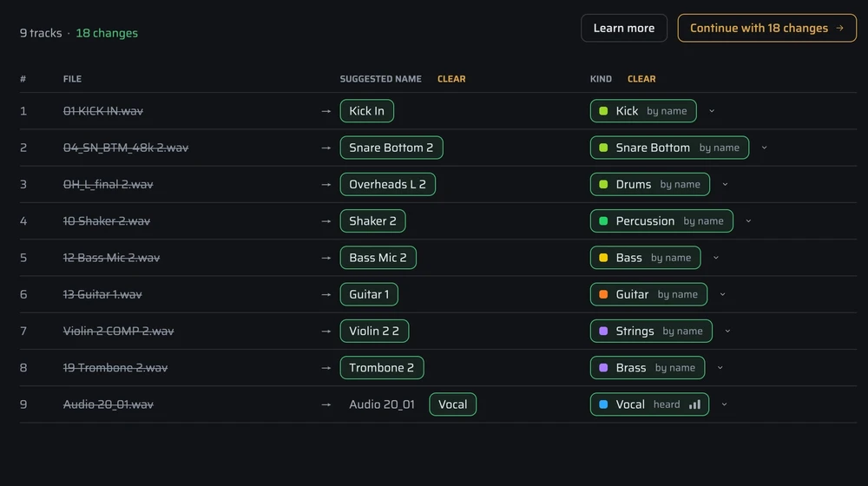This screenshot has height=486, width=868.
Task: Click file name 04_SN_BTM_48k 2.wav
Action: [x=126, y=148]
